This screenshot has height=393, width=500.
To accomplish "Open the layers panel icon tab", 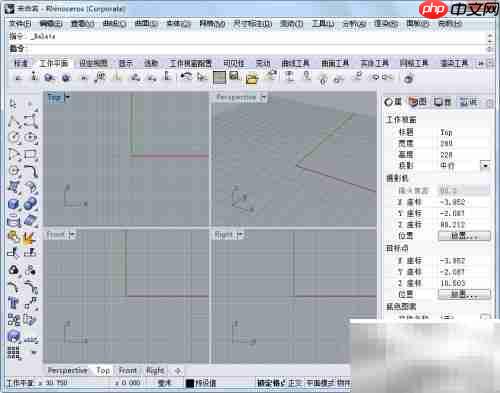I will coord(418,102).
